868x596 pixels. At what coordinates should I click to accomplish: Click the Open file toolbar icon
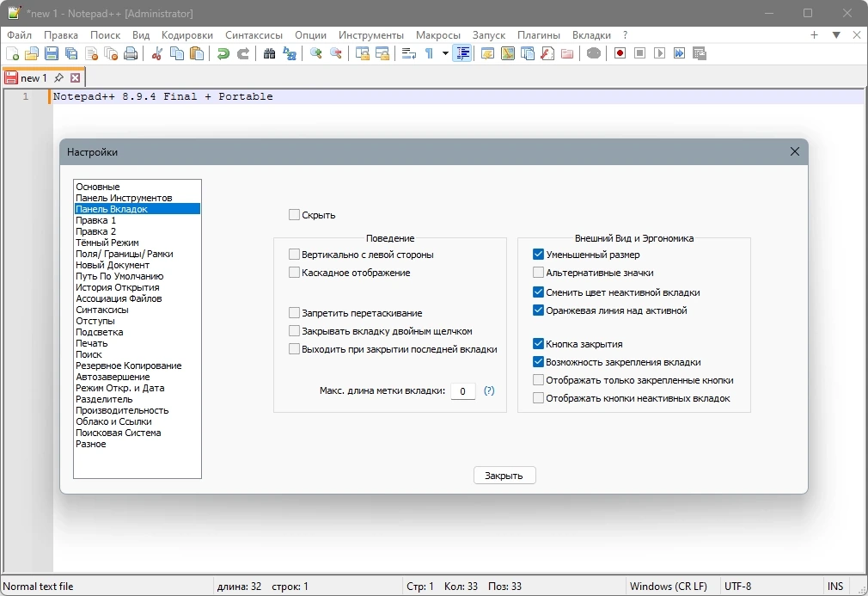coord(32,53)
